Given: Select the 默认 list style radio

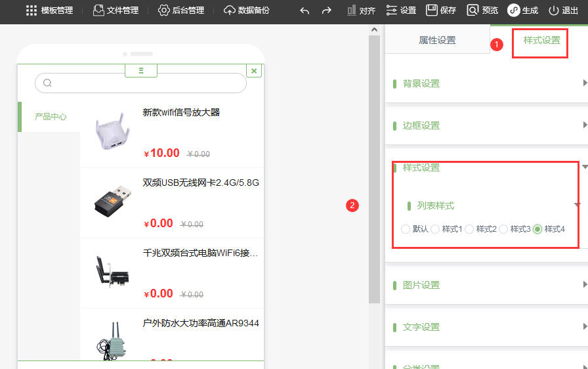Looking at the screenshot, I should click(x=406, y=229).
